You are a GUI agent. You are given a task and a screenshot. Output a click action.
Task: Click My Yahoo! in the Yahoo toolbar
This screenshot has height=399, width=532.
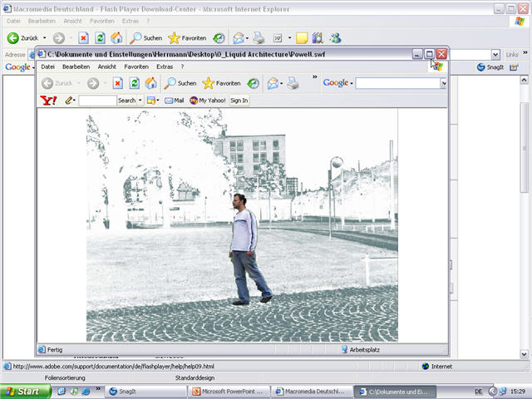208,101
